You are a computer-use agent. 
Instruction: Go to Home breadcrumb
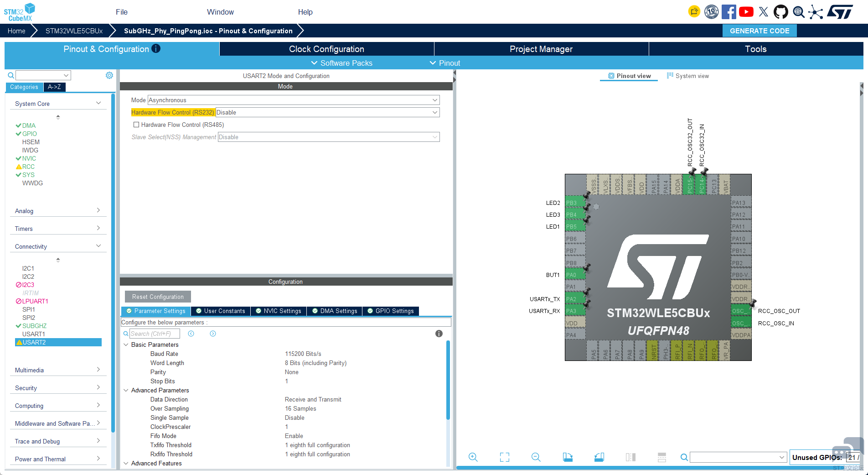[x=16, y=31]
